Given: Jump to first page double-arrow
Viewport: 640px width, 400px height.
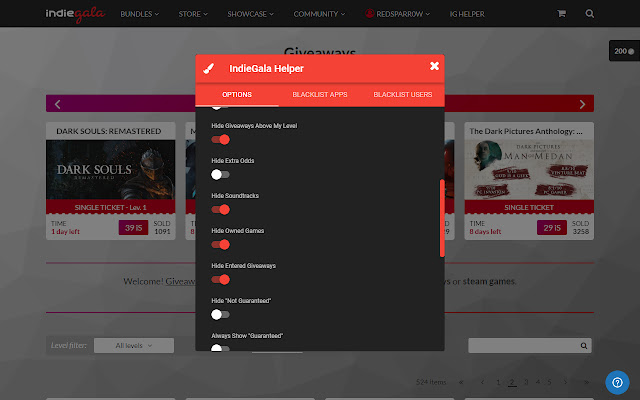Looking at the screenshot, I should tap(461, 382).
